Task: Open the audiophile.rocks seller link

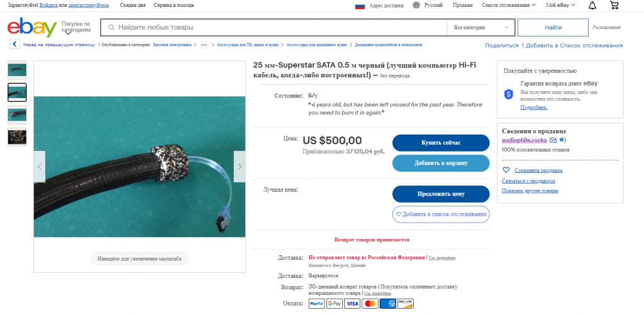Action: (525, 140)
